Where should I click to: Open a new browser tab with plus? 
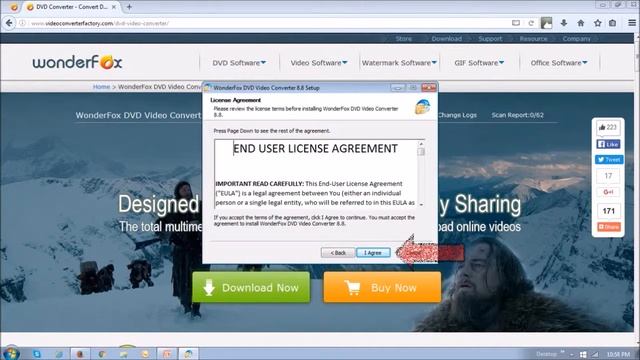pos(129,7)
